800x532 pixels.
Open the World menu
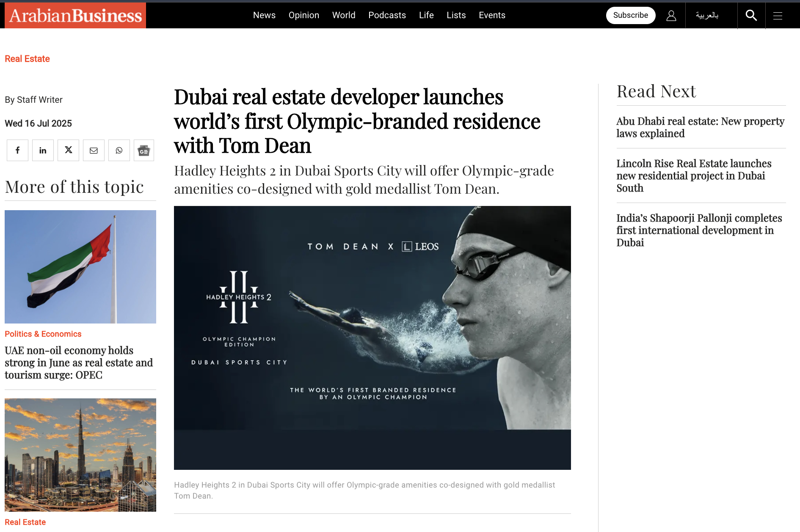click(344, 15)
